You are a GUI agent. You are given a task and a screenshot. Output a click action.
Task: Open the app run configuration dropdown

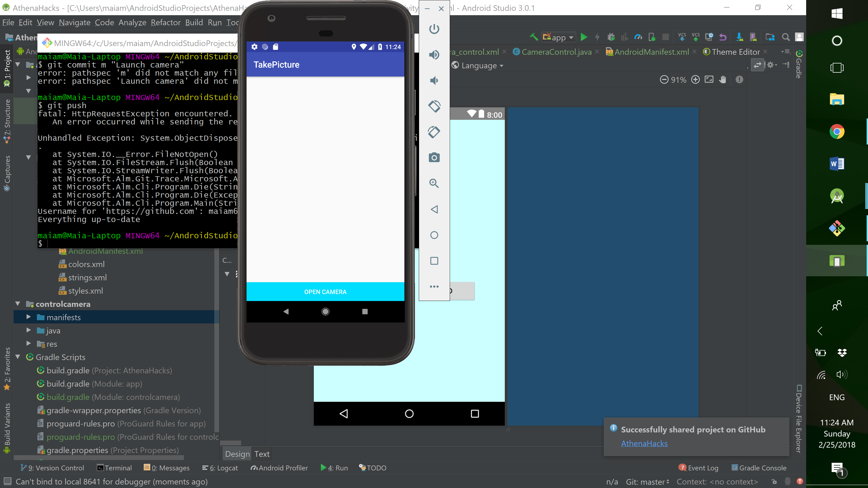click(558, 37)
